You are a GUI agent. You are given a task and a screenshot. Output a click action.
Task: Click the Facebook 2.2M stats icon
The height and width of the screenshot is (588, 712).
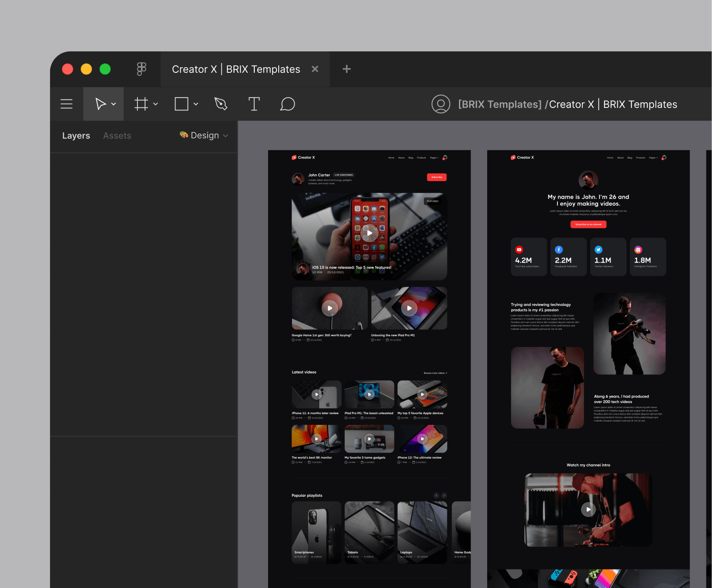[559, 250]
